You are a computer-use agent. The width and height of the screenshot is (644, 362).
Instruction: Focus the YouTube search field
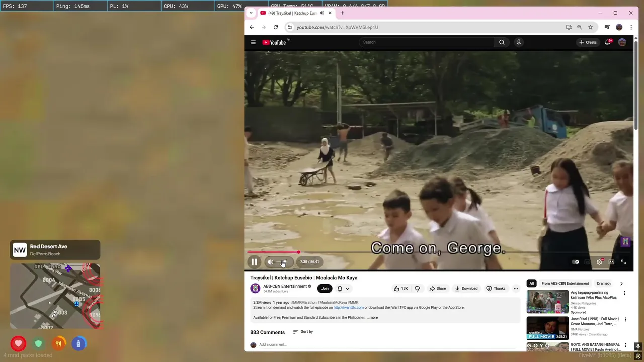point(427,42)
